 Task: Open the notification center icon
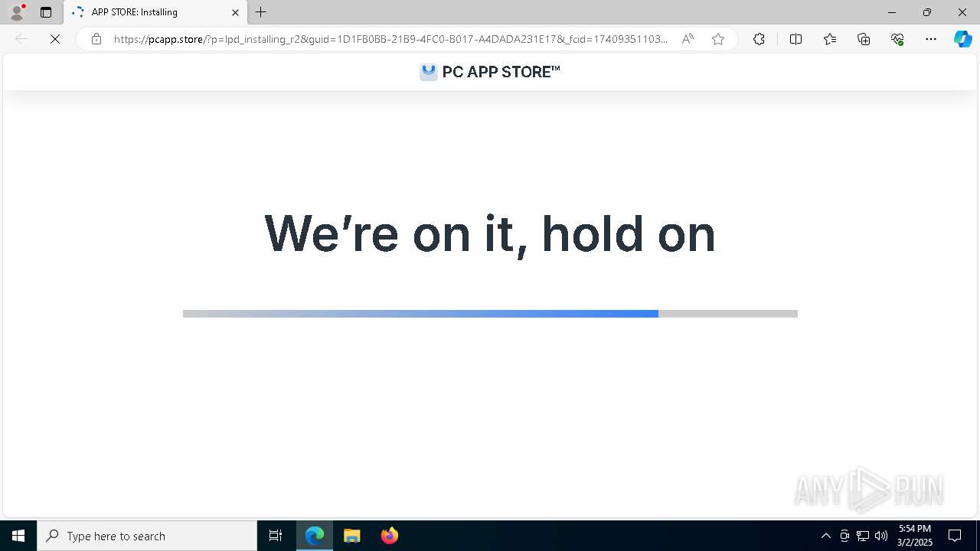point(955,536)
